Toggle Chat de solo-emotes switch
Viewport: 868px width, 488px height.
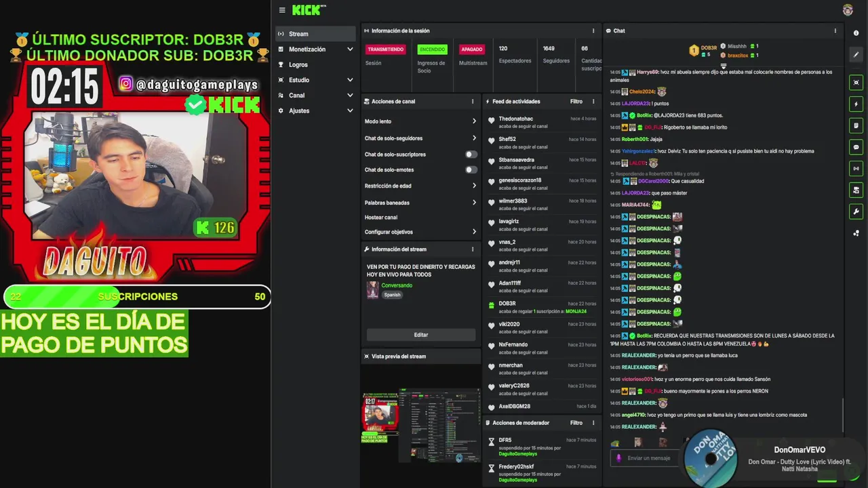click(x=471, y=169)
